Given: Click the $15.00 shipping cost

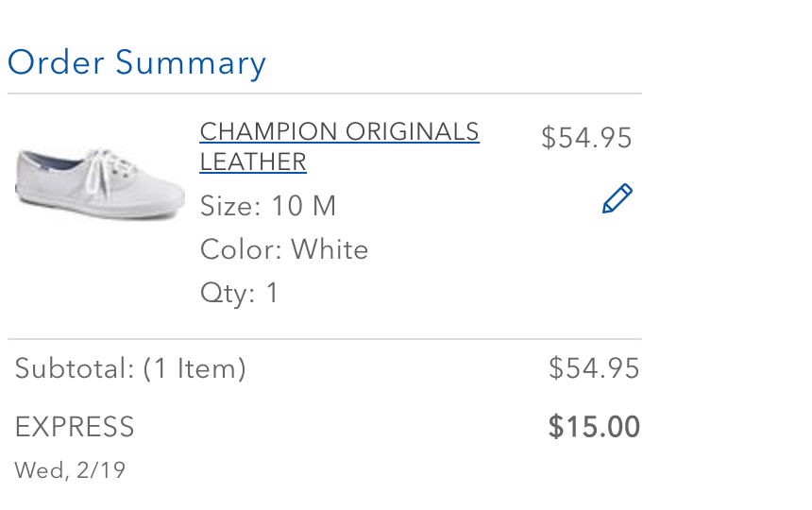Looking at the screenshot, I should coord(594,427).
